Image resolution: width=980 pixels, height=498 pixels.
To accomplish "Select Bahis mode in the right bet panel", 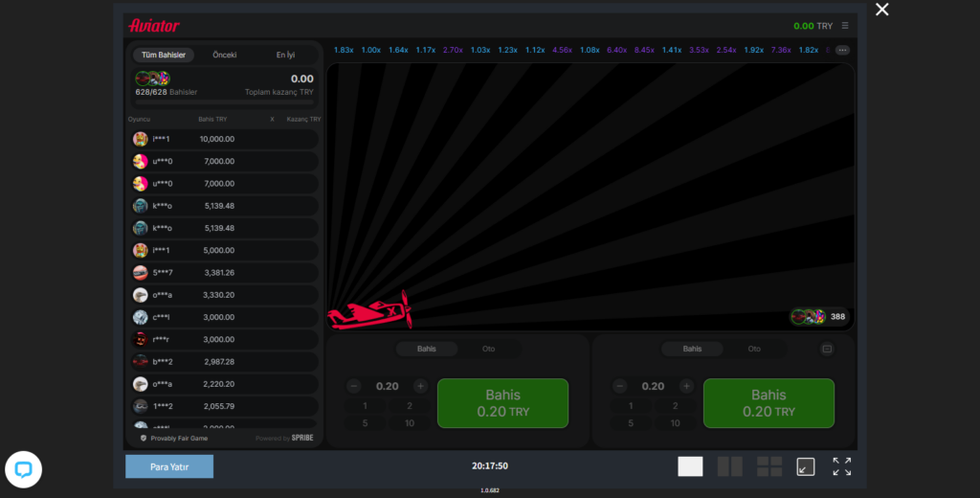I will (x=692, y=350).
